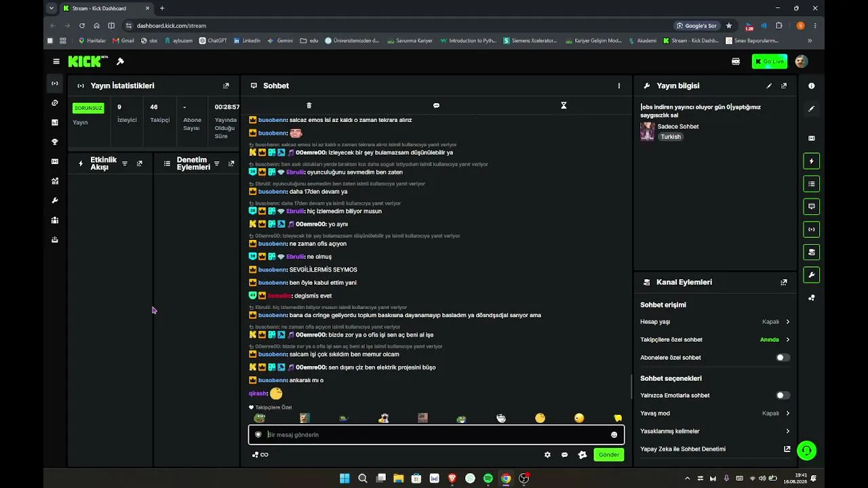The height and width of the screenshot is (488, 868).
Task: Select the Pepe frog emote
Action: click(259, 418)
